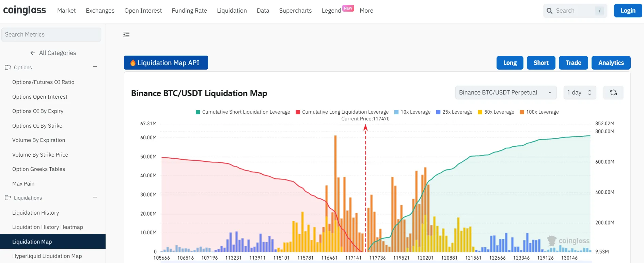Click the tallest orange bar near 116461
This screenshot has width=644, height=263.
click(335, 193)
